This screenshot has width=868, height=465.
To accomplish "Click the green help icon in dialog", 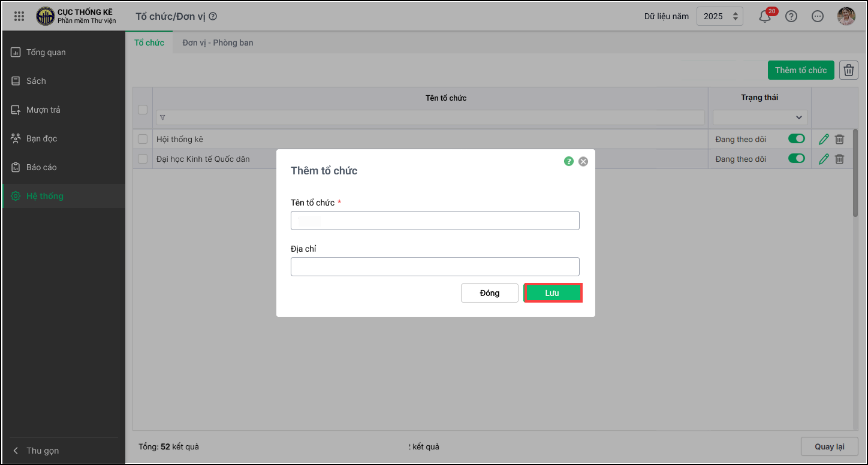I will pos(569,161).
